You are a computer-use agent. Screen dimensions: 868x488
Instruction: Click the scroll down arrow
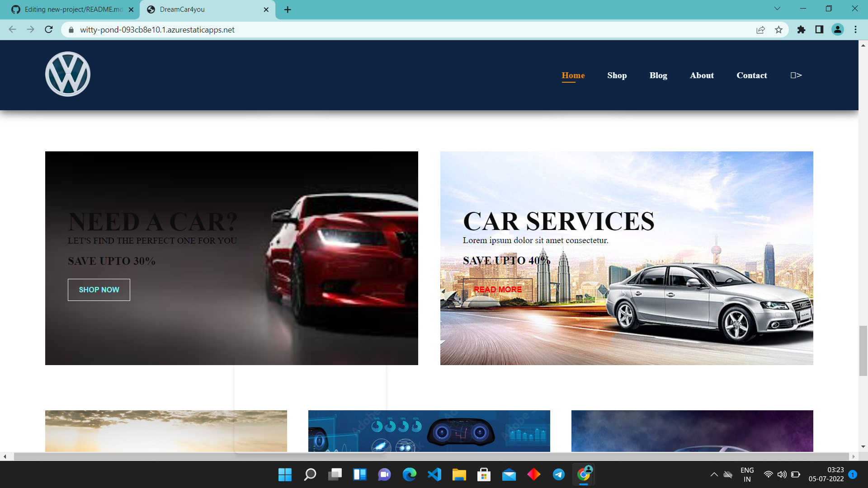pos(863,446)
